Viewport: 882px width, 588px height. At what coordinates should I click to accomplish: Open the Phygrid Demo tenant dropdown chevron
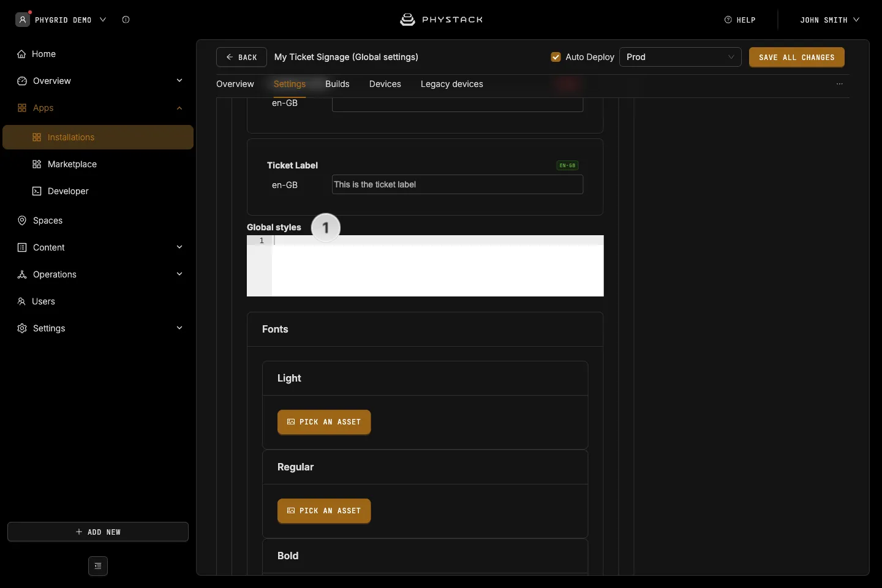point(103,20)
